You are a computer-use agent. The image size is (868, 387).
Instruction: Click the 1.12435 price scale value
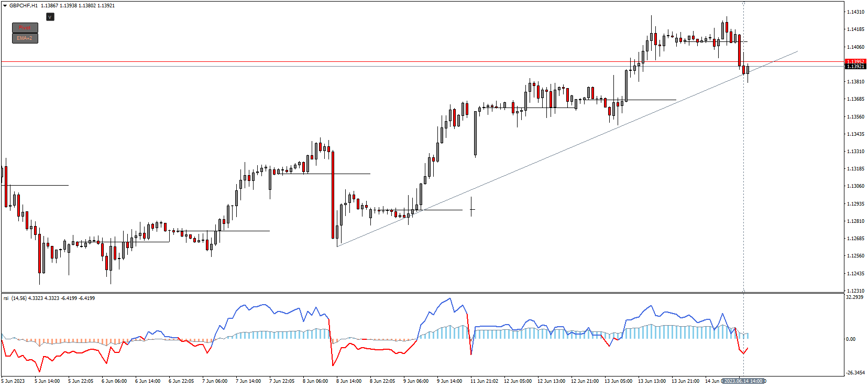click(x=855, y=274)
